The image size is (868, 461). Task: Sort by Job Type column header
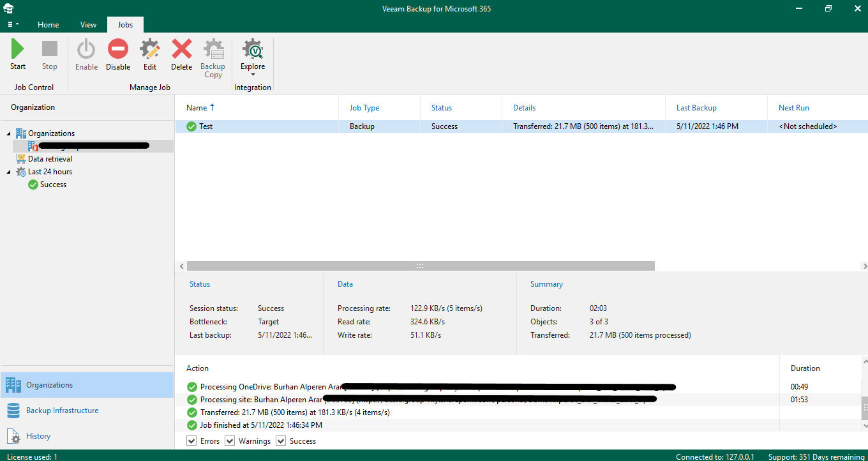[379, 107]
